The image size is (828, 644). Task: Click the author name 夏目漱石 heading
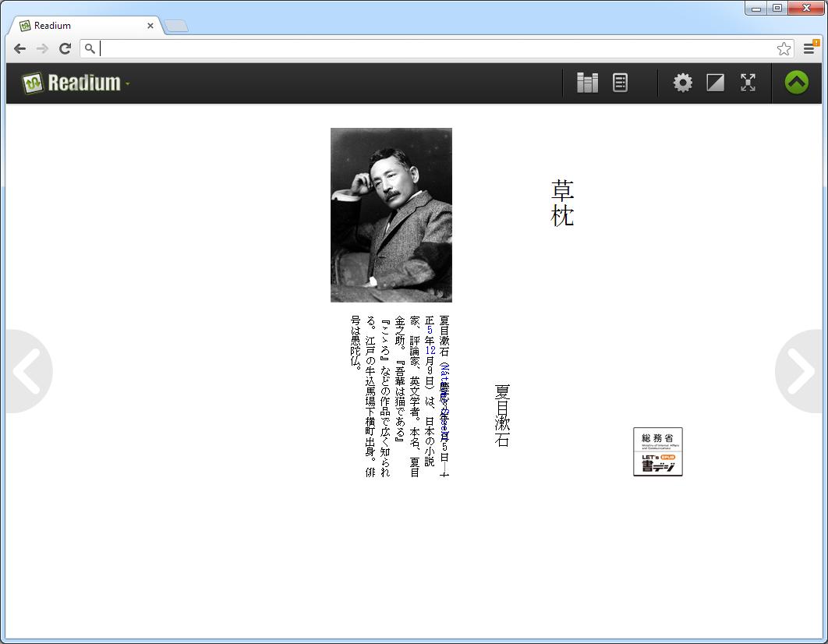point(502,416)
